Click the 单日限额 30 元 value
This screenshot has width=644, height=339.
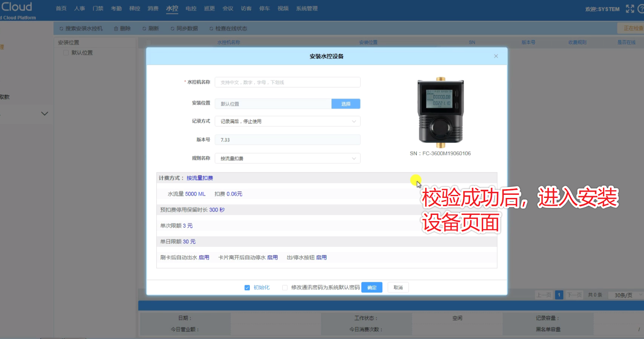pyautogui.click(x=189, y=242)
